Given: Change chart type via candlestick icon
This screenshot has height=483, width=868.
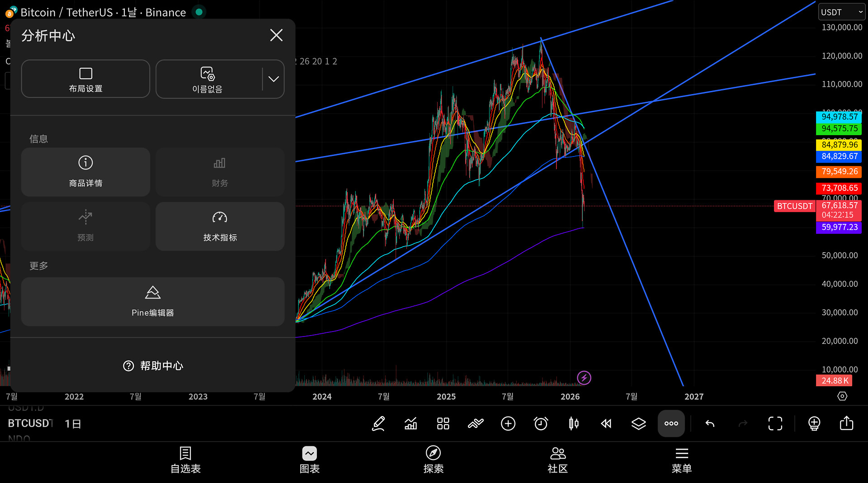Looking at the screenshot, I should coord(574,424).
